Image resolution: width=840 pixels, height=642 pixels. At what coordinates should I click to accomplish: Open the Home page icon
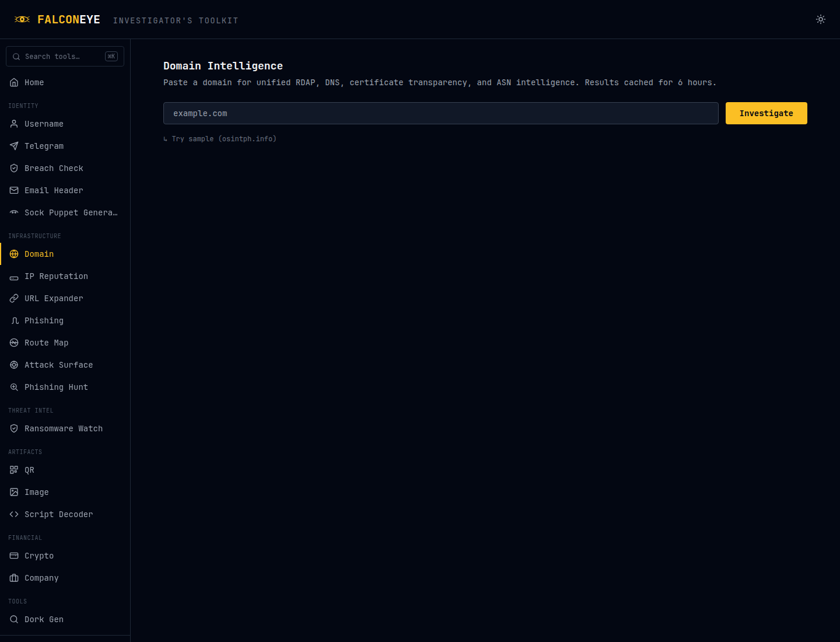[x=14, y=82]
